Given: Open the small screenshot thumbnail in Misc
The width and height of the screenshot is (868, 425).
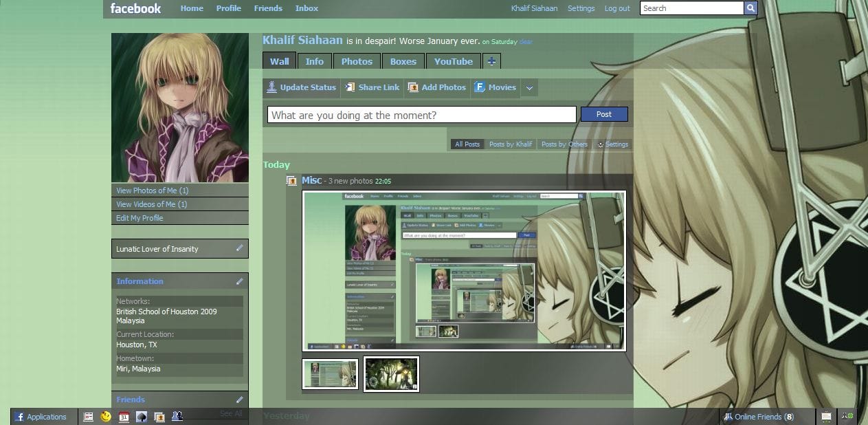Looking at the screenshot, I should pos(331,373).
